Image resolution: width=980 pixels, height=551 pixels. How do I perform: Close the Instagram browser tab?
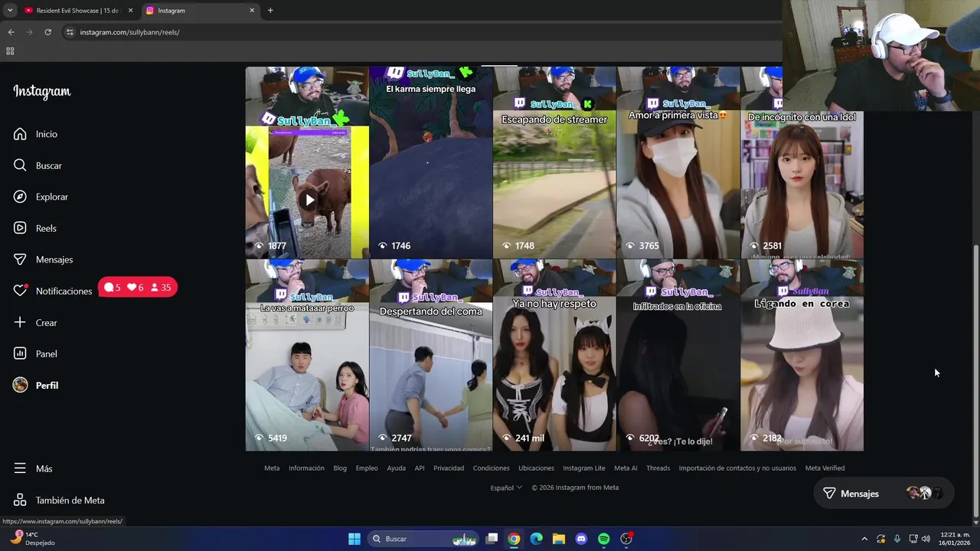(x=252, y=11)
